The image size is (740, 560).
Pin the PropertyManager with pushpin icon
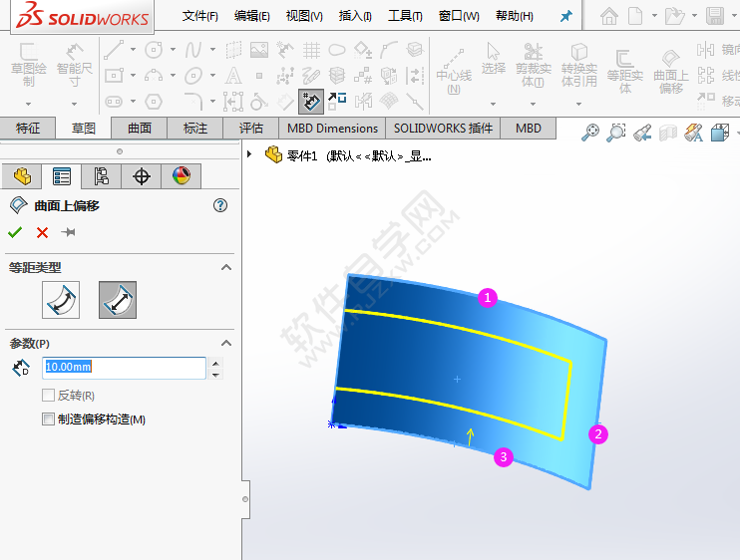[69, 232]
